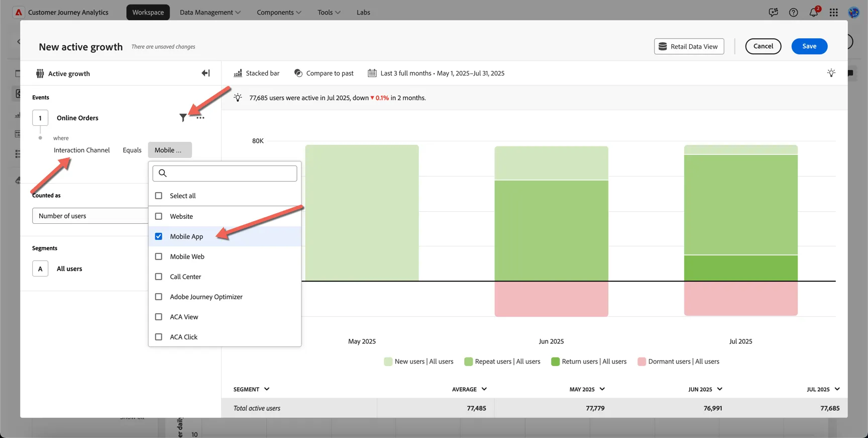Save the New active growth changes
This screenshot has width=868, height=438.
click(x=809, y=46)
